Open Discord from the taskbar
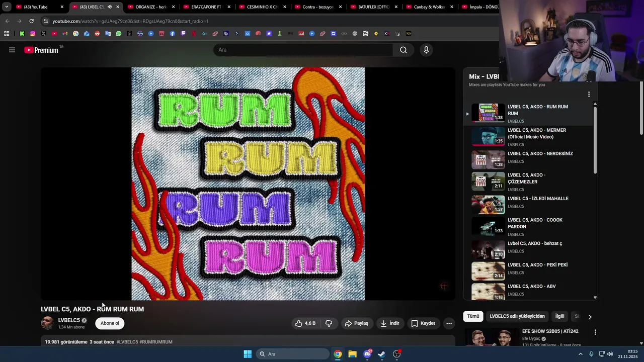The height and width of the screenshot is (362, 644). pos(367,354)
